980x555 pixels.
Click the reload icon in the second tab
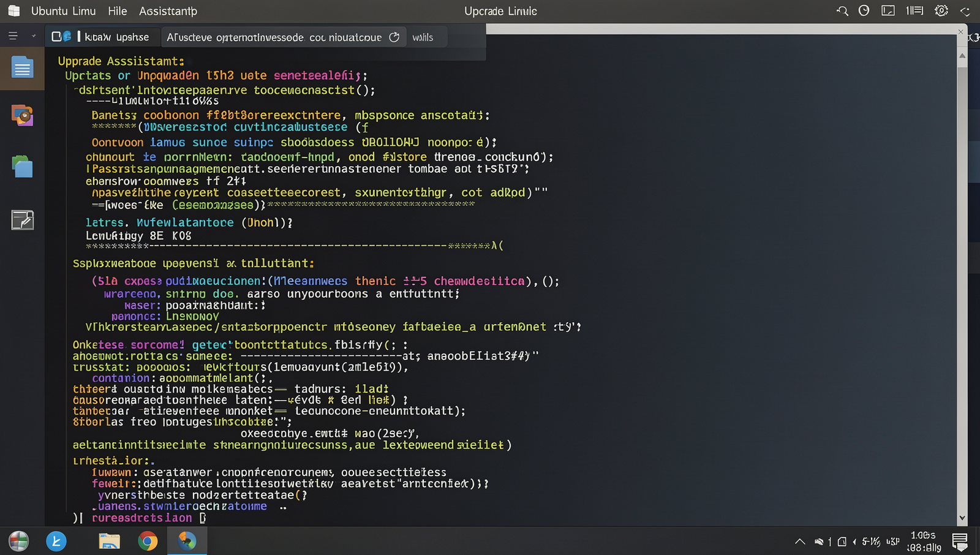pos(394,37)
